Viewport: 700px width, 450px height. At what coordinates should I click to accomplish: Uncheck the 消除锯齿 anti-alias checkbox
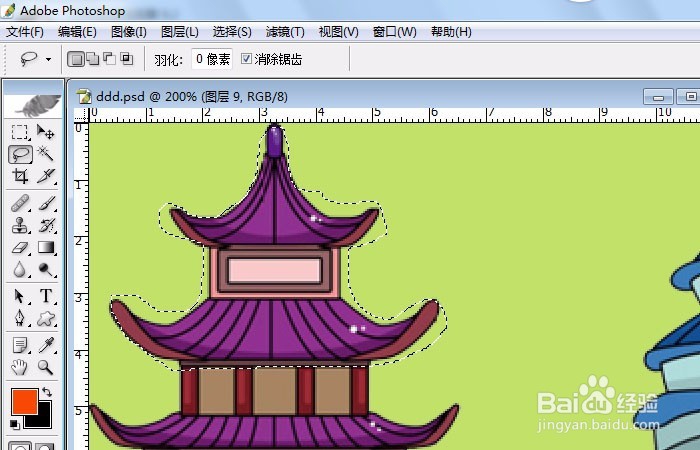(246, 58)
